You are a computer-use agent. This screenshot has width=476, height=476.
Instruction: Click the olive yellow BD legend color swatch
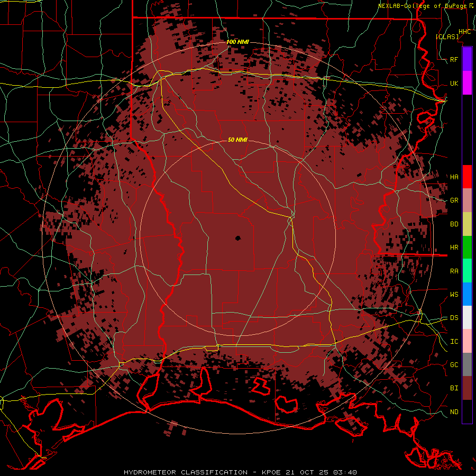[x=467, y=224]
